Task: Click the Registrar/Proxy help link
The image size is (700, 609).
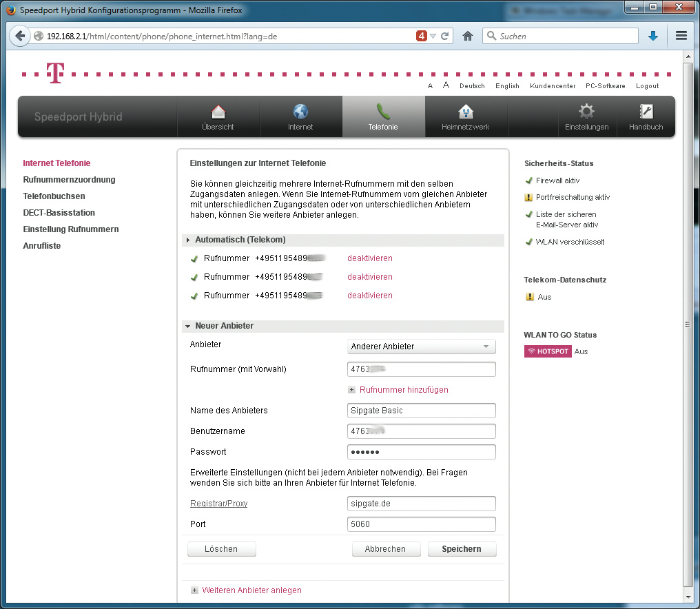Action: tap(219, 503)
